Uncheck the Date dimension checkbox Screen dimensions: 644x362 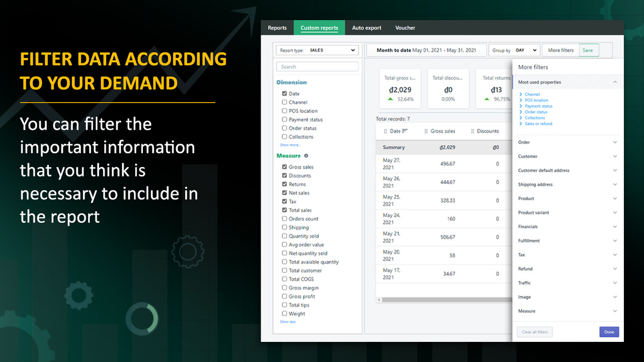tap(284, 94)
